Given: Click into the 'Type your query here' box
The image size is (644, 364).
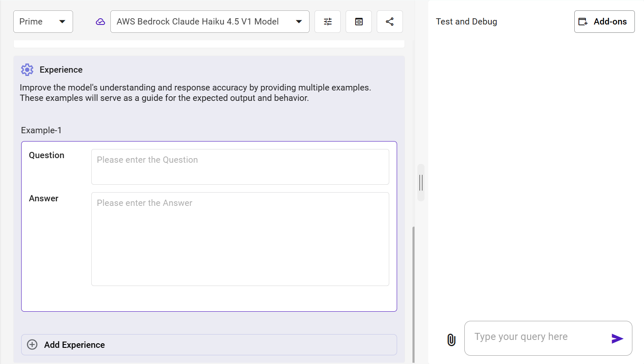Looking at the screenshot, I should (537, 337).
